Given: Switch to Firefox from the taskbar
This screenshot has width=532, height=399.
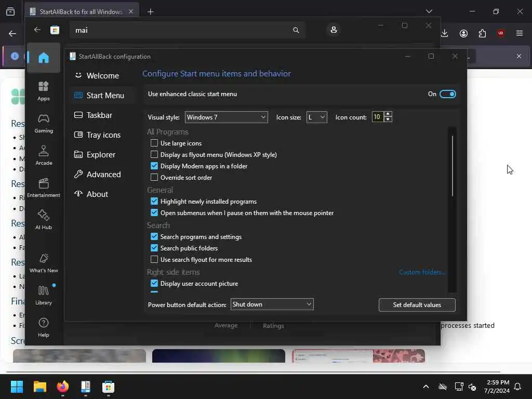Looking at the screenshot, I should click(x=63, y=387).
